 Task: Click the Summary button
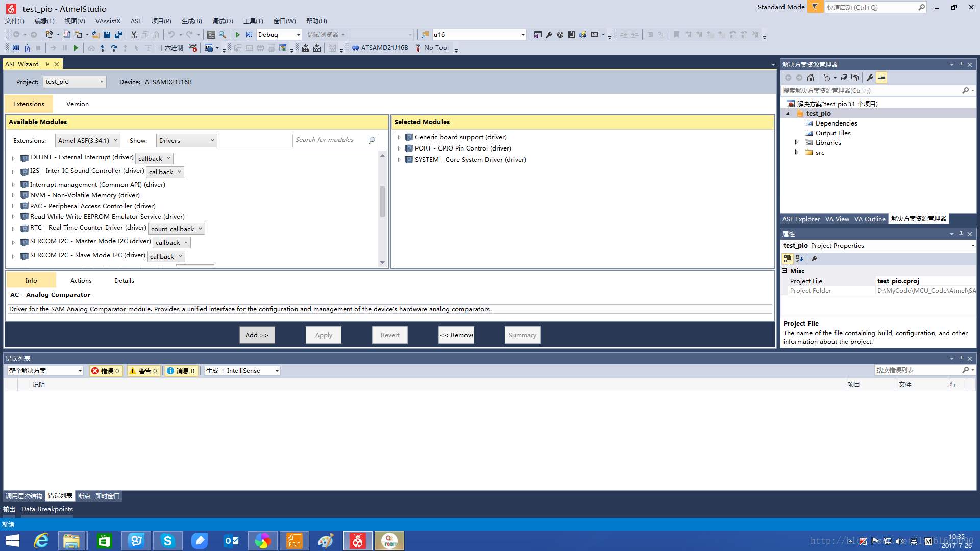(522, 335)
